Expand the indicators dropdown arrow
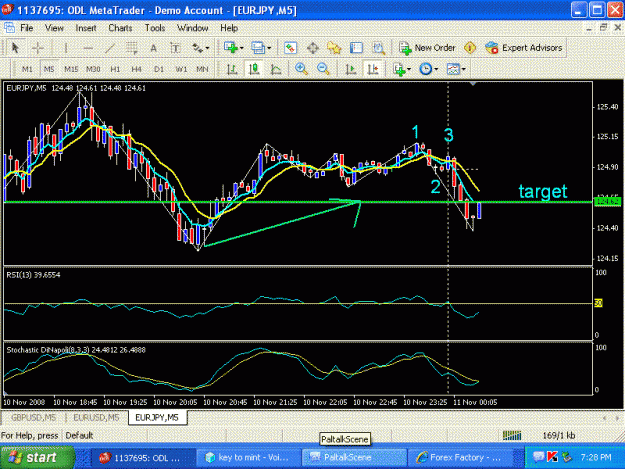 tap(409, 70)
